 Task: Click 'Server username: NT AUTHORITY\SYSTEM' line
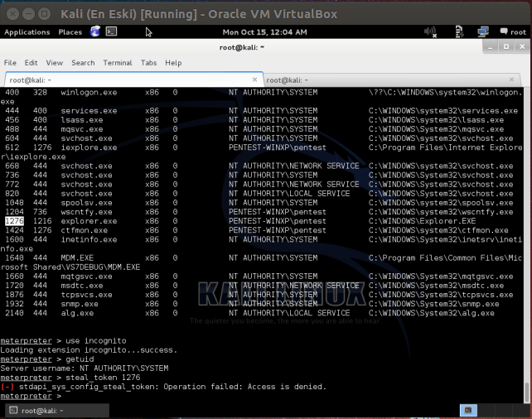click(x=85, y=368)
